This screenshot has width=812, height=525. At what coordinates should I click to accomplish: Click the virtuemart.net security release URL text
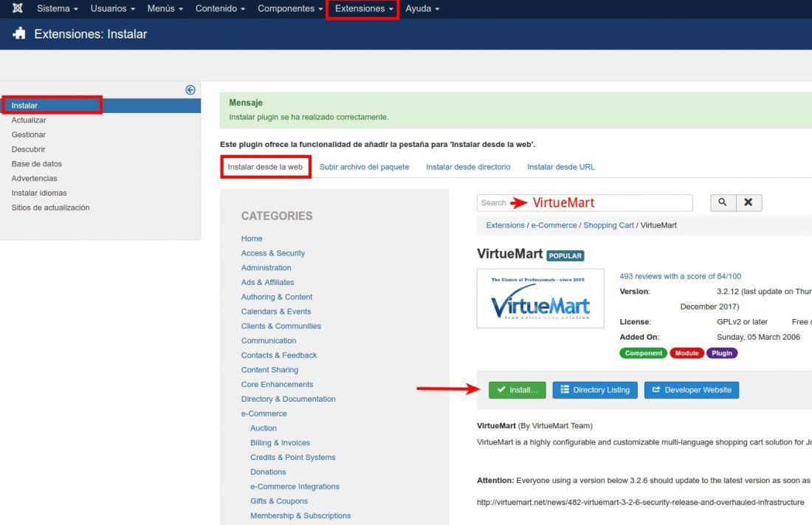tap(640, 502)
